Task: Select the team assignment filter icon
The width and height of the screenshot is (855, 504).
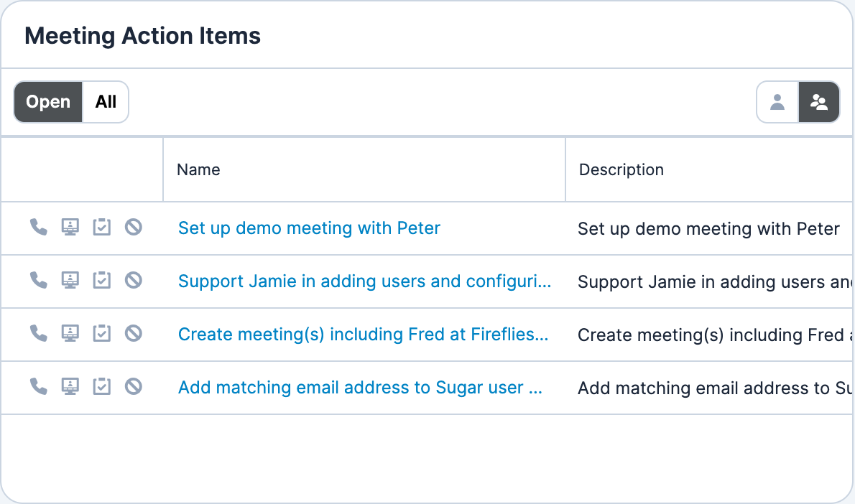Action: click(x=819, y=102)
